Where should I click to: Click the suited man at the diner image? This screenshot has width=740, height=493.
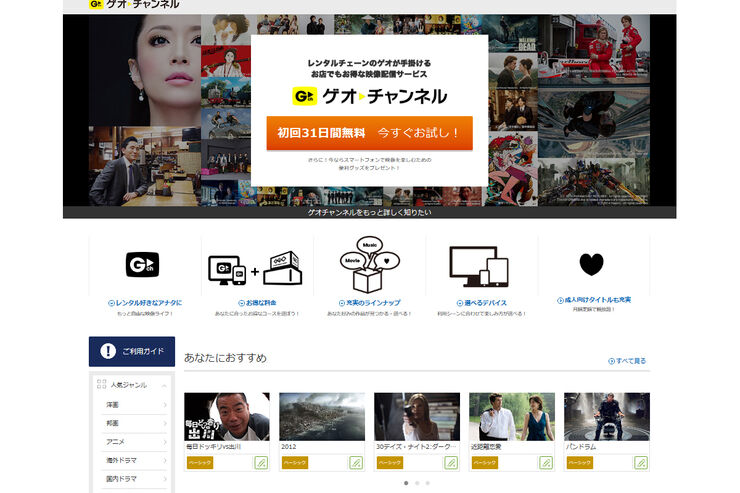click(x=144, y=166)
